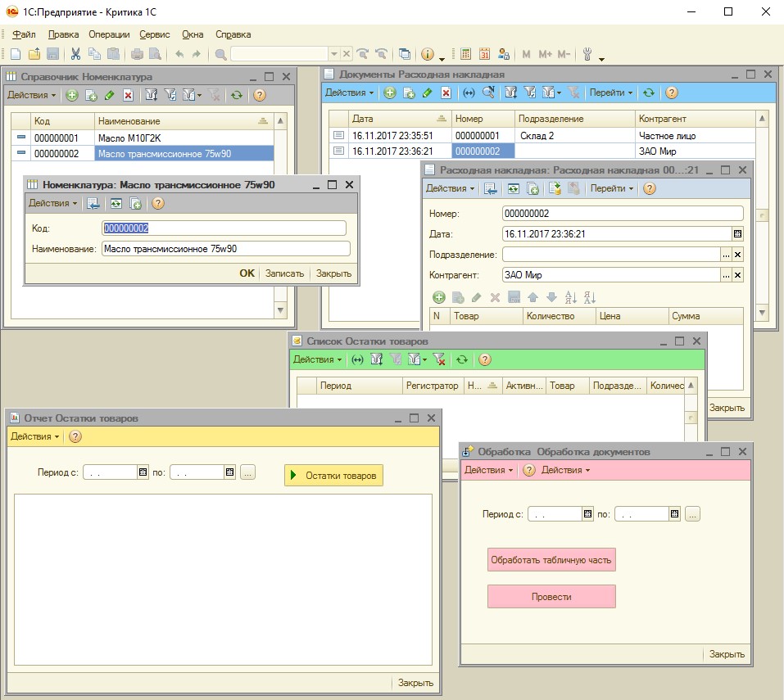784x700 pixels.
Task: Click refresh icon in Список Остатки товаров
Action: click(462, 359)
